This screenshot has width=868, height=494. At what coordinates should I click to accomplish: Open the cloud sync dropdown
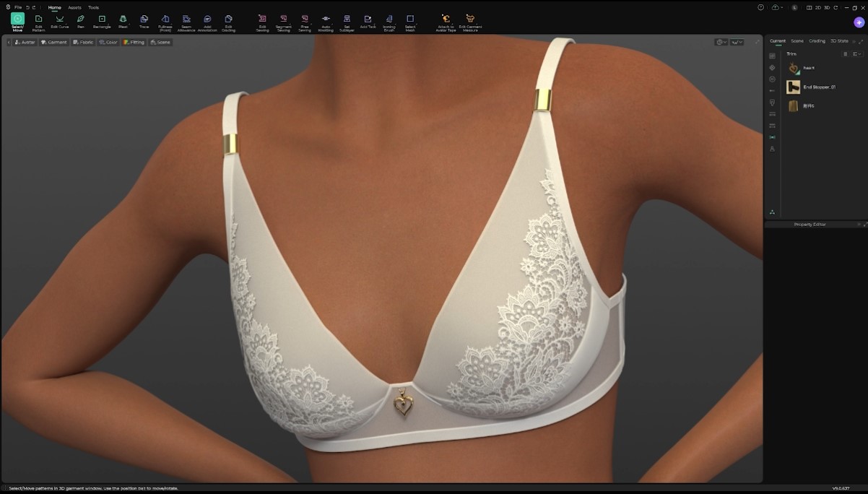(x=781, y=8)
